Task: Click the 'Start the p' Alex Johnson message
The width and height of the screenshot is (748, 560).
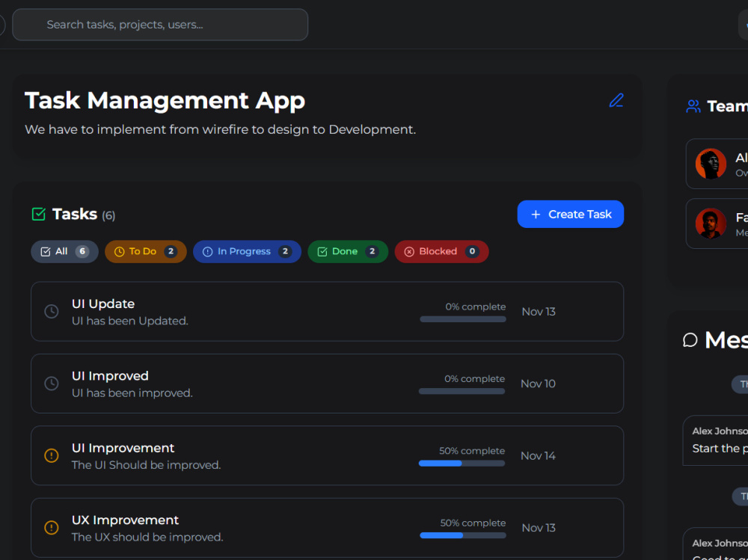Action: [x=720, y=449]
